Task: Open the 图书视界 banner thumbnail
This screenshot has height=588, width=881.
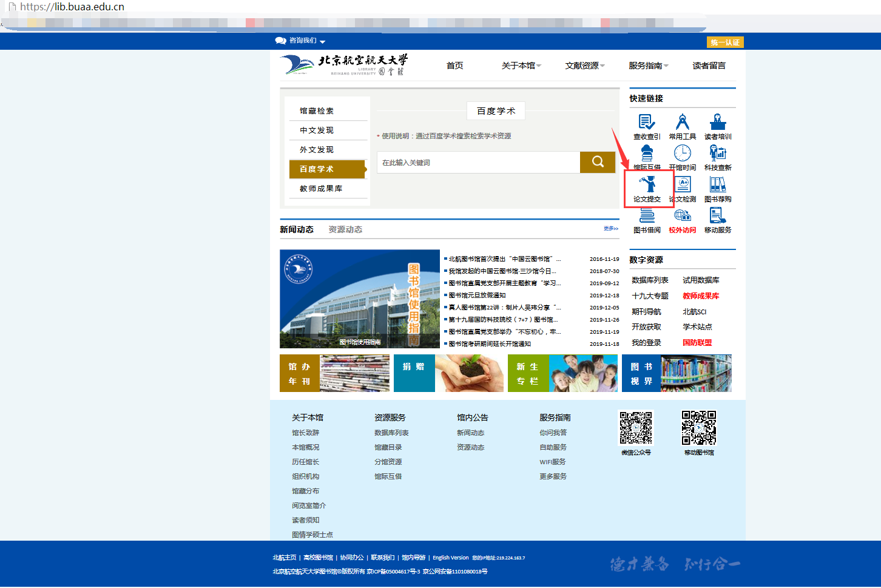Action: pos(677,374)
